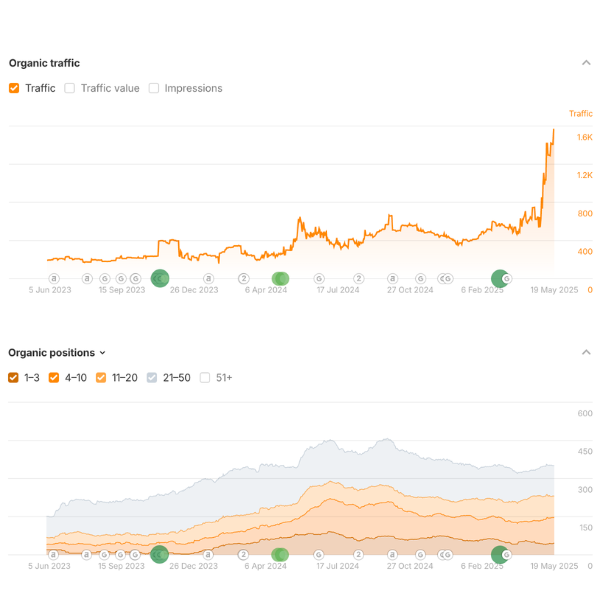Toggle the 4–10 positions filter
This screenshot has width=600, height=600.
tap(54, 378)
